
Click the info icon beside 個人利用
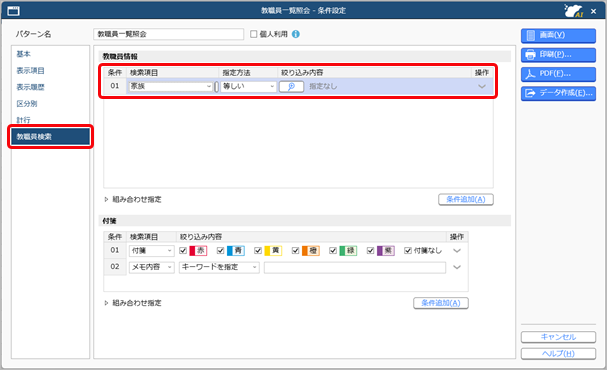pyautogui.click(x=296, y=34)
